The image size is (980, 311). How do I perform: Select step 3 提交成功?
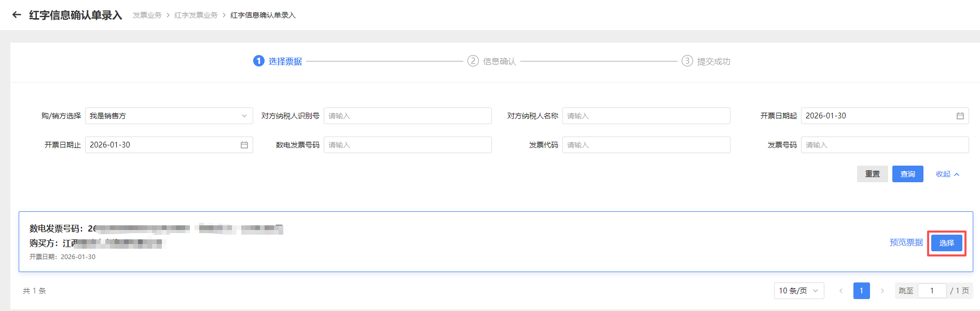(706, 61)
